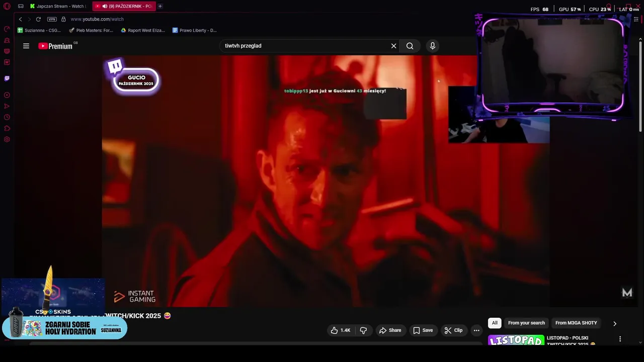Image resolution: width=644 pixels, height=362 pixels.
Task: Open GX Corner gamepad icon in tab bar
Action: 21,6
